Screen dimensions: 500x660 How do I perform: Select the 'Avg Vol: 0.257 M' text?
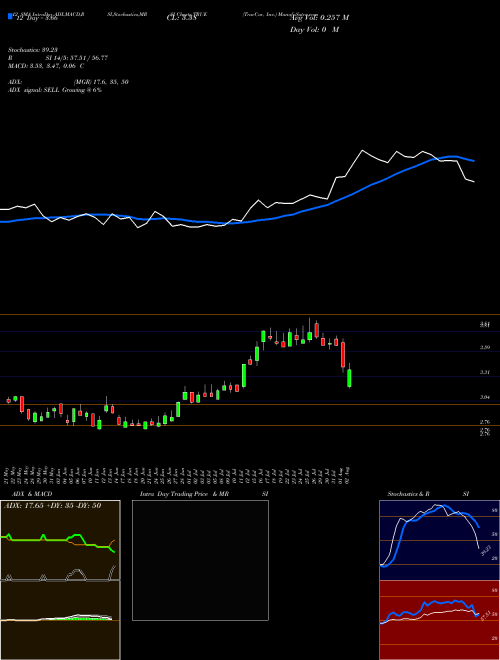coord(319,17)
